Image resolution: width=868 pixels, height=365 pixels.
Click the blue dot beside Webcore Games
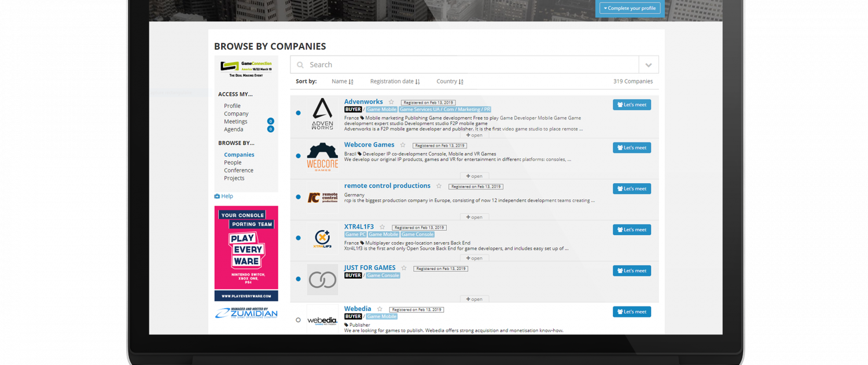pyautogui.click(x=298, y=156)
